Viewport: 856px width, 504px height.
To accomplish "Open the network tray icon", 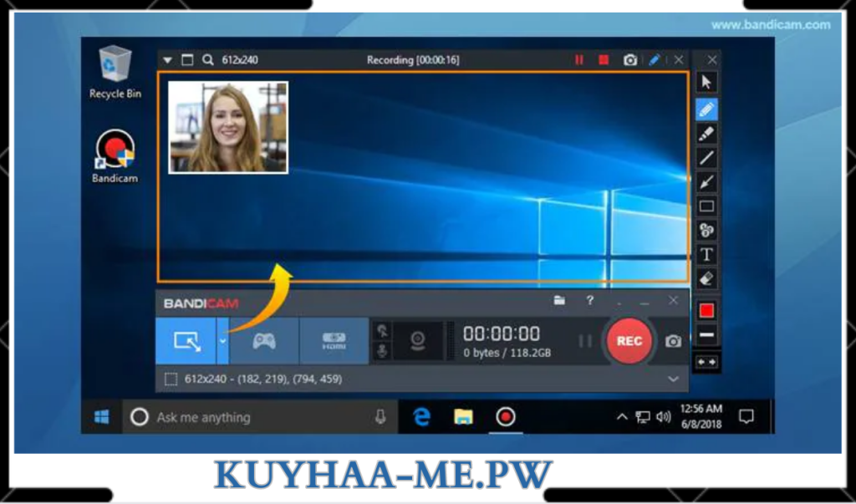I will [643, 418].
